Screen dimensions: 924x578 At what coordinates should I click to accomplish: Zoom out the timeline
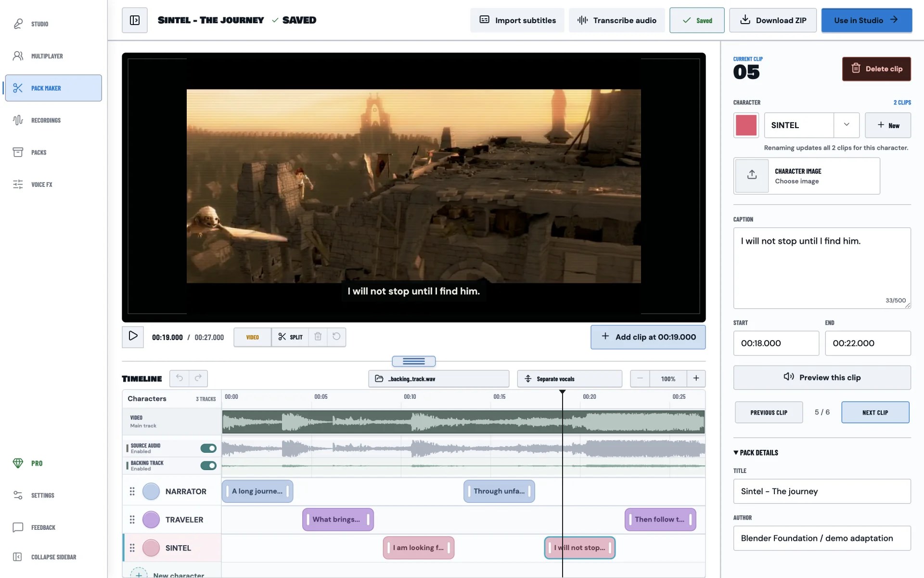coord(640,379)
